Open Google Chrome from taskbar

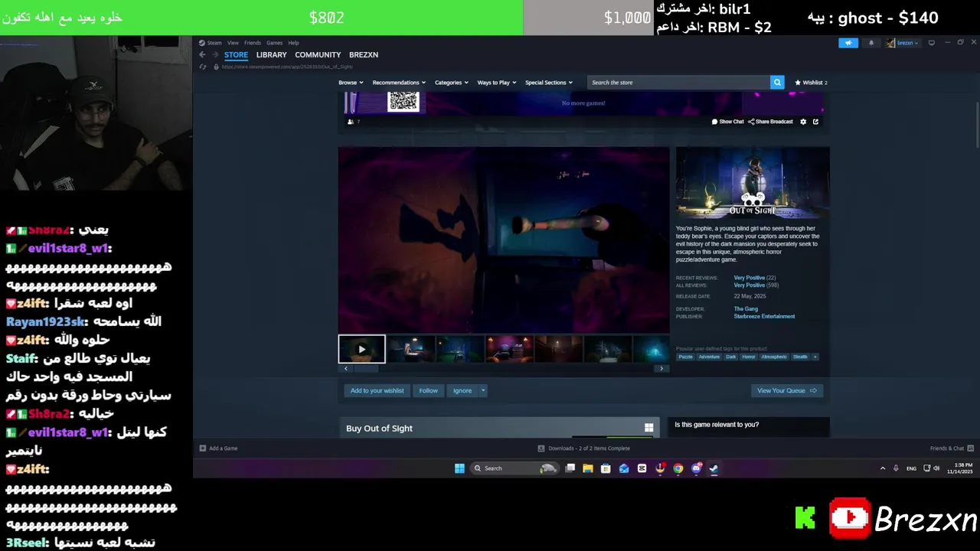[678, 468]
